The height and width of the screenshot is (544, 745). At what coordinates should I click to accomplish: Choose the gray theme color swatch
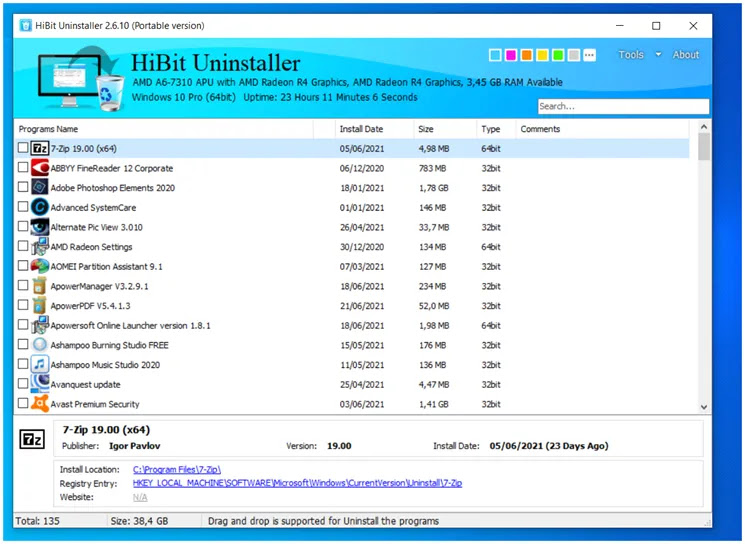click(x=574, y=55)
